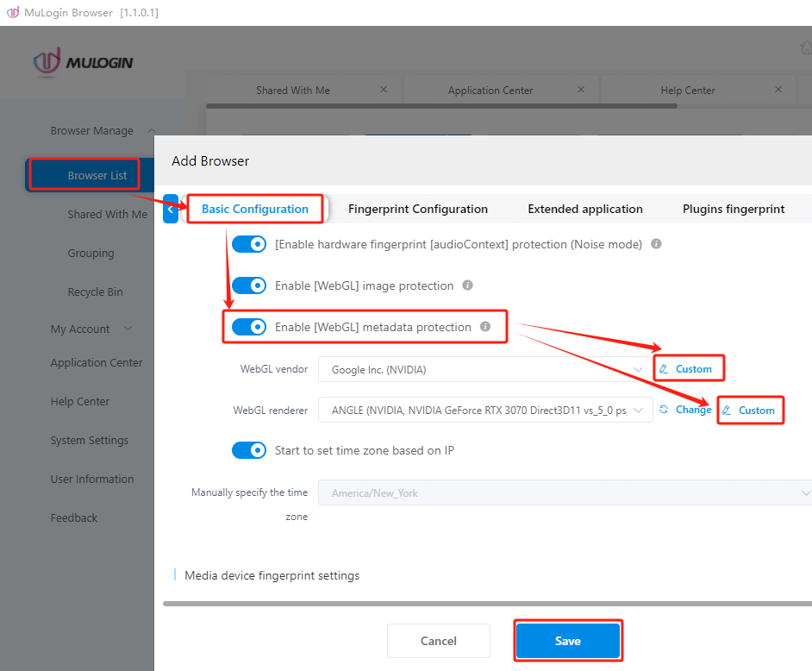
Task: Toggle audioContext hardware fingerprint protection switch
Action: click(x=249, y=244)
